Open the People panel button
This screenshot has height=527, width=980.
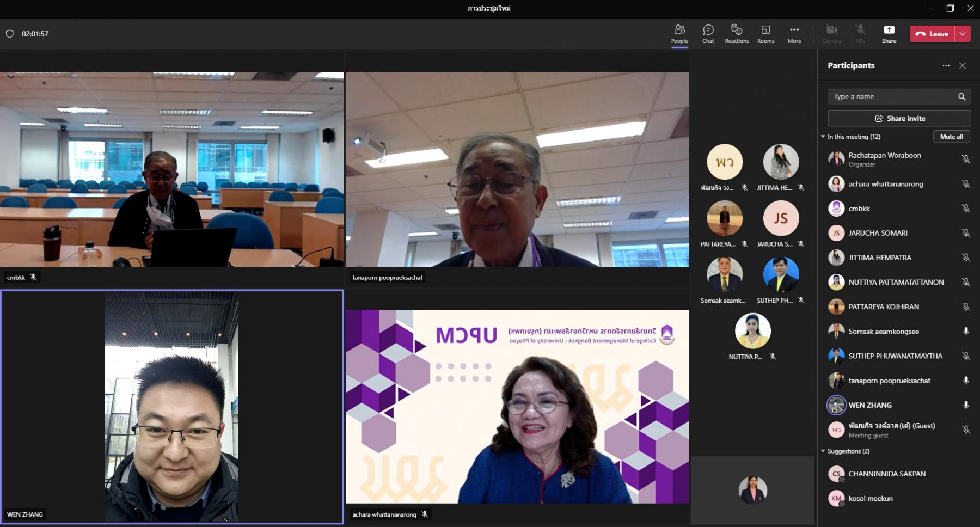[x=679, y=34]
